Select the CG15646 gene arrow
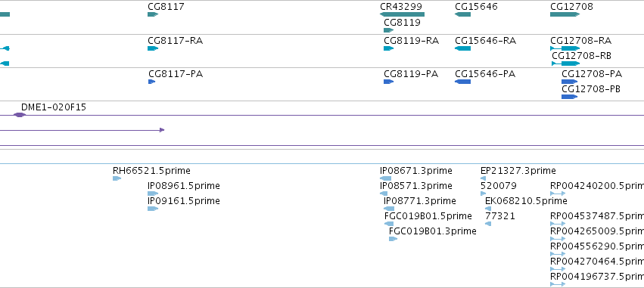 pyautogui.click(x=462, y=14)
